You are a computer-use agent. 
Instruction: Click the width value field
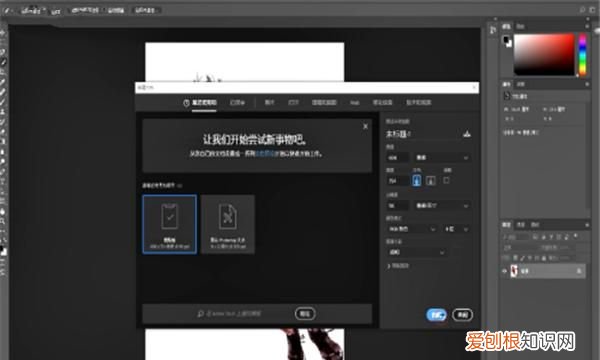(397, 158)
